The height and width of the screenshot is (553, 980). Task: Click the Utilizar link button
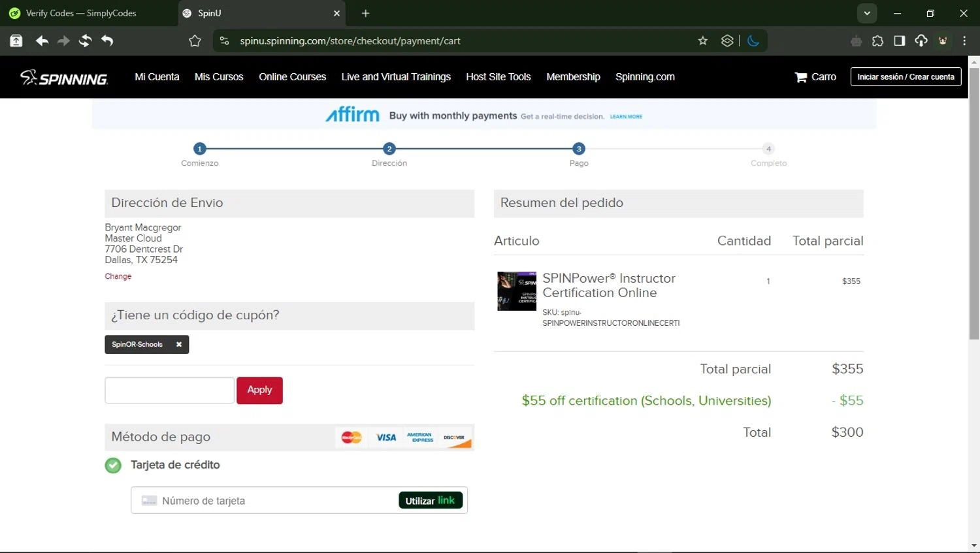coord(431,501)
